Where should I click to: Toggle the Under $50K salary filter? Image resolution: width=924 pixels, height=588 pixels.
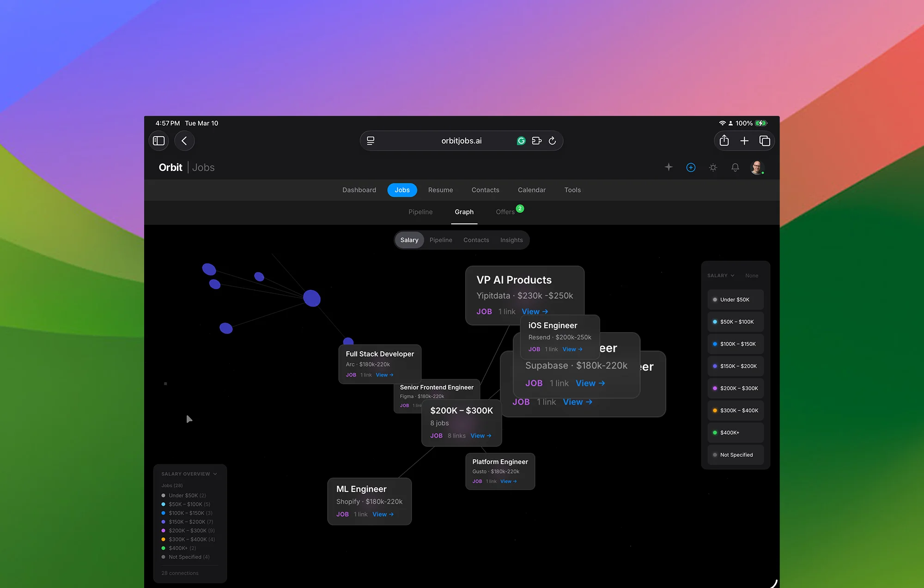coord(735,299)
